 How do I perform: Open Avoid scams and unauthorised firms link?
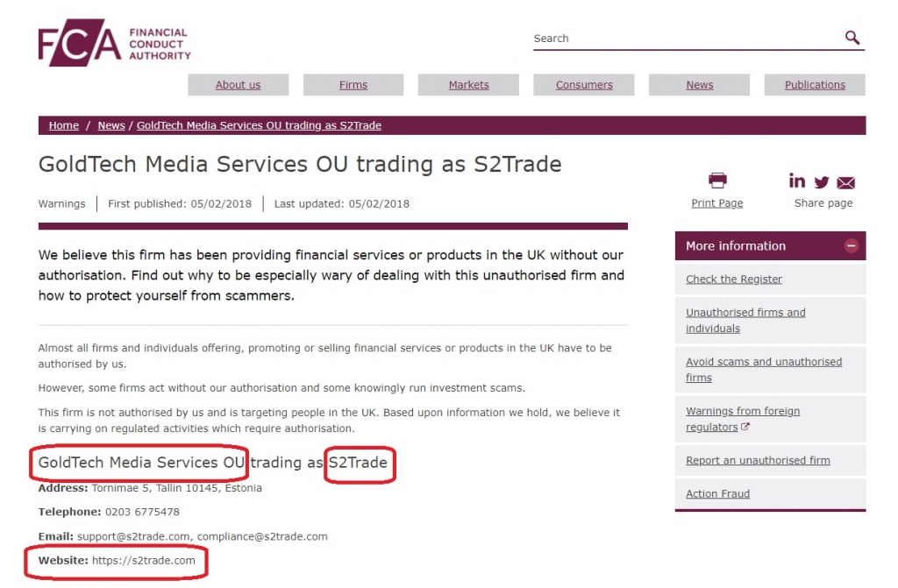click(764, 369)
